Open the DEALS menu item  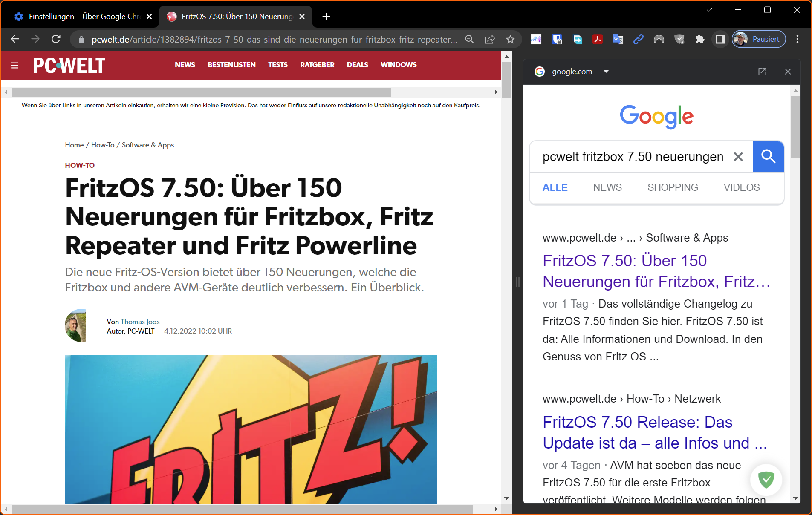point(357,65)
